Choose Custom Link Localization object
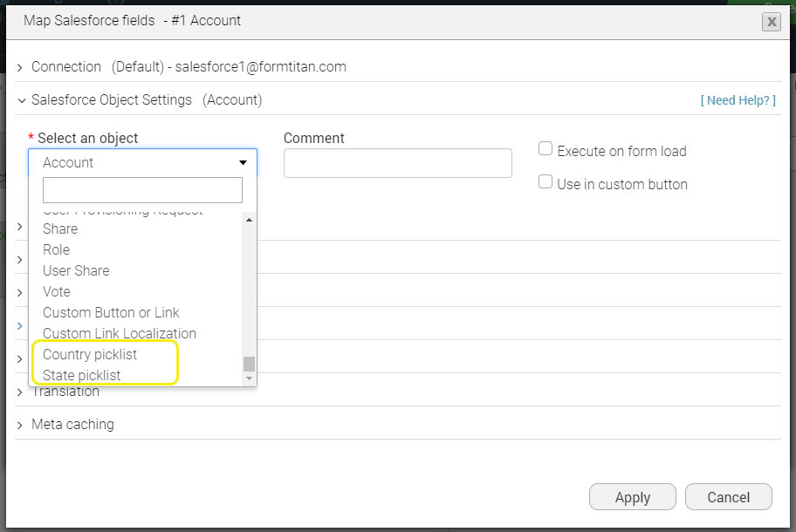The image size is (796, 532). 120,334
